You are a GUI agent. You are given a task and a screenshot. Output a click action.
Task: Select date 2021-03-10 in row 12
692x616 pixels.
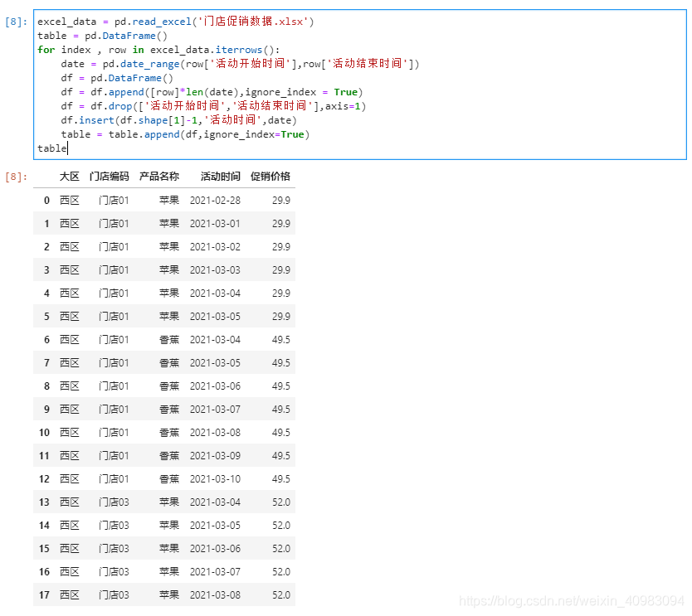pyautogui.click(x=215, y=479)
